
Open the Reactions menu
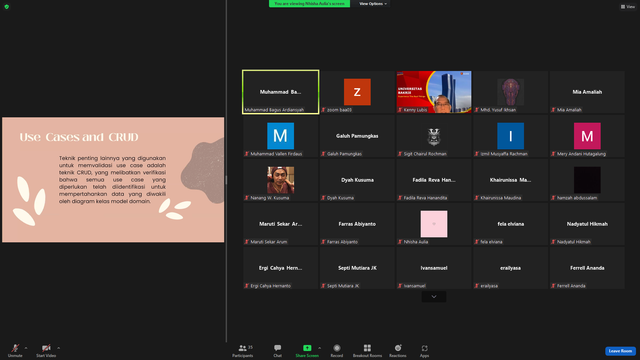[x=398, y=351]
